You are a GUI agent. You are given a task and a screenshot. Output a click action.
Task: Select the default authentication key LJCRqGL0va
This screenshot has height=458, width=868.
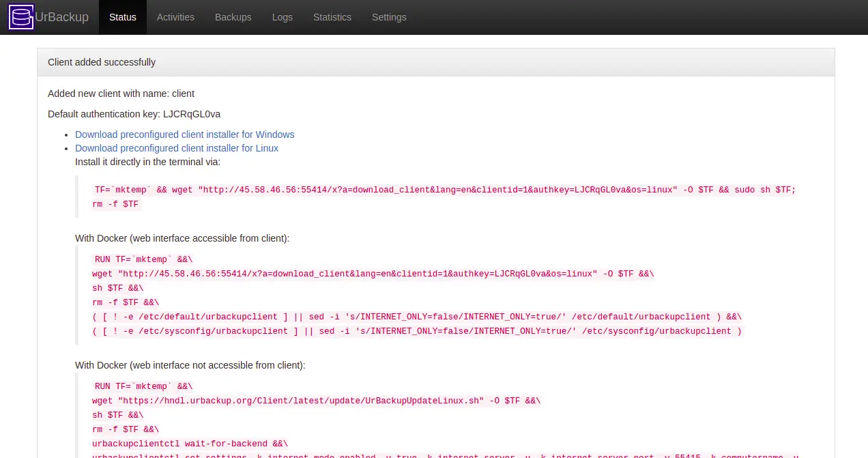pyautogui.click(x=192, y=114)
